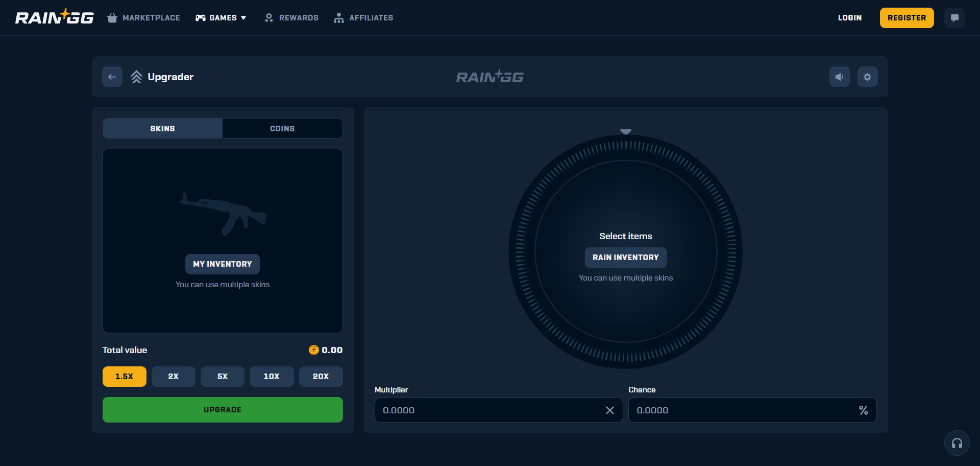Click the Chance percentage input field
This screenshot has width=980, height=466.
(752, 410)
